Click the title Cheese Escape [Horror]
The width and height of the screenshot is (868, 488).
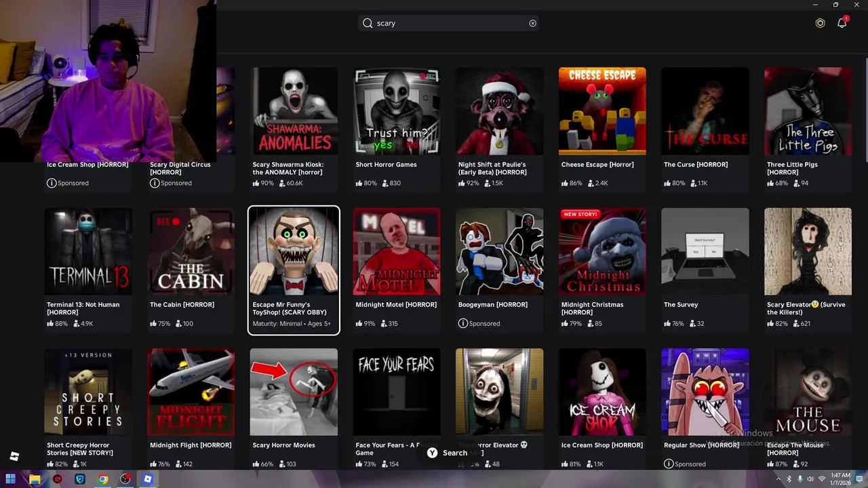[597, 165]
